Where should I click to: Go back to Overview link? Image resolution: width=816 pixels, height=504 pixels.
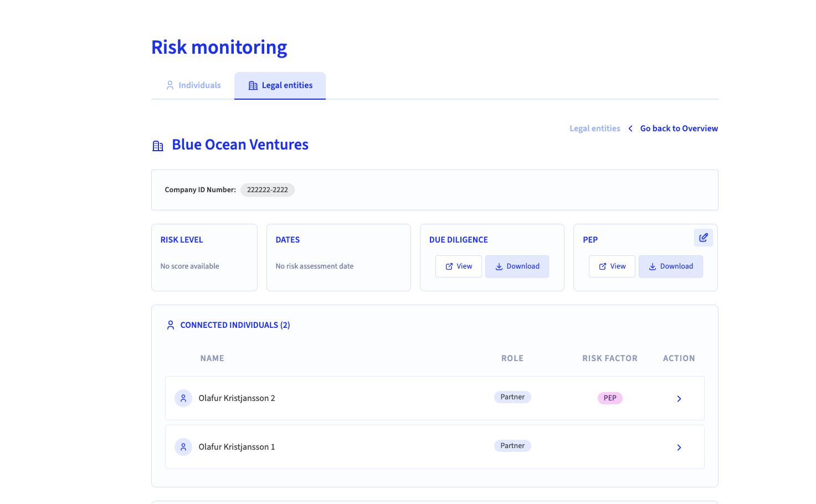[x=679, y=128]
